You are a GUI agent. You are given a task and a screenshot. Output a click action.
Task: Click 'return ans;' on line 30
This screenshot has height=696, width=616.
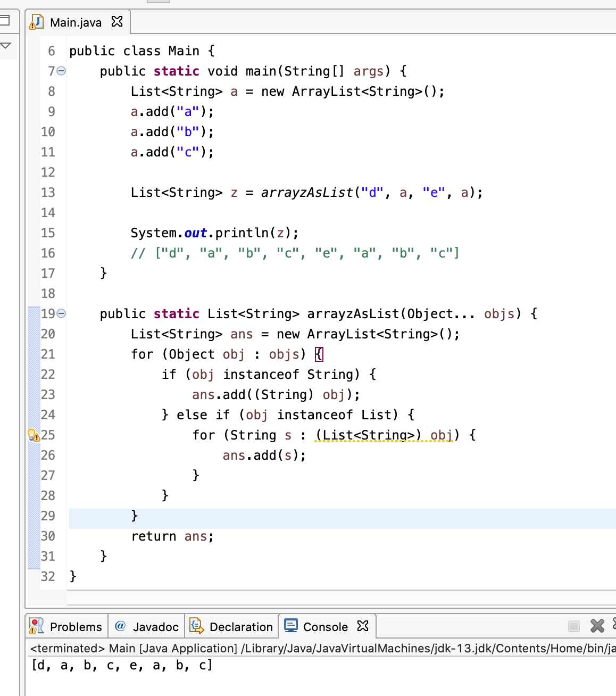click(x=172, y=536)
